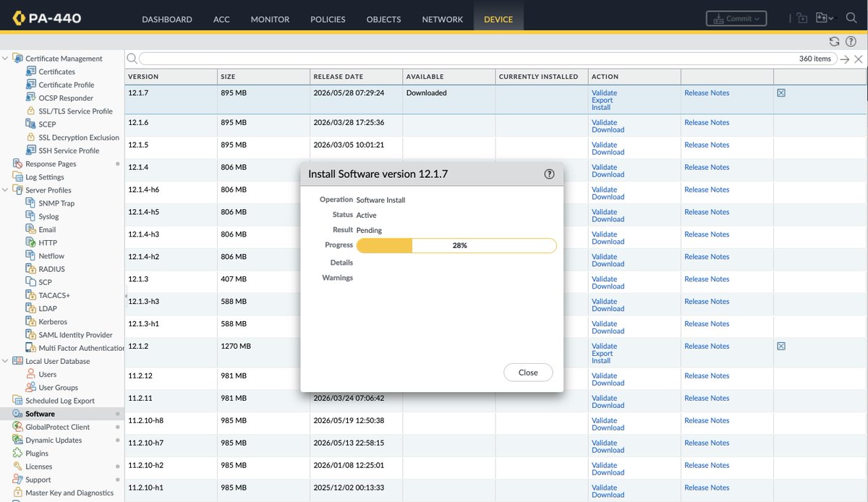Click the PA-440 logo
This screenshot has height=502, width=868.
pyautogui.click(x=46, y=19)
